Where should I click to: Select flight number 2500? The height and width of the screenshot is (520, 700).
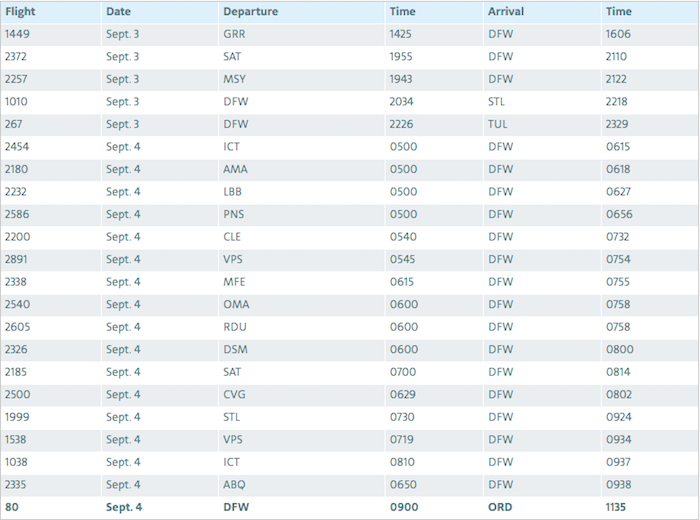click(x=17, y=395)
